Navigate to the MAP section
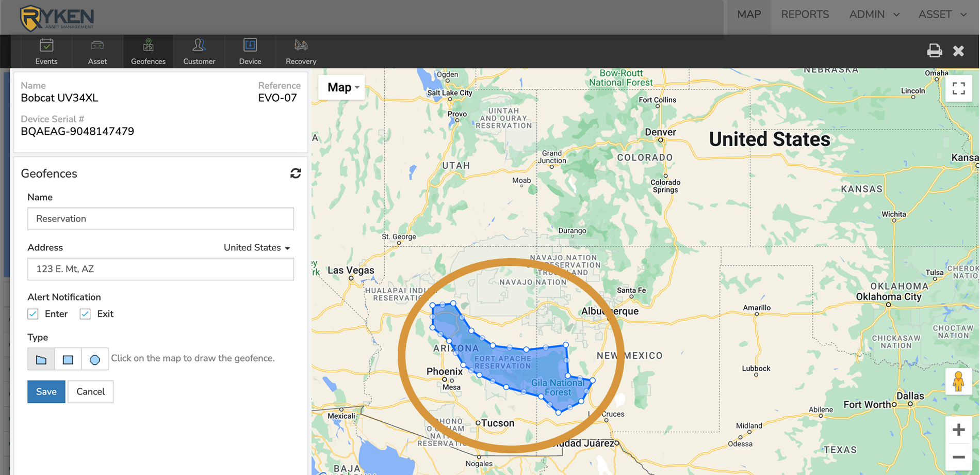 point(748,14)
